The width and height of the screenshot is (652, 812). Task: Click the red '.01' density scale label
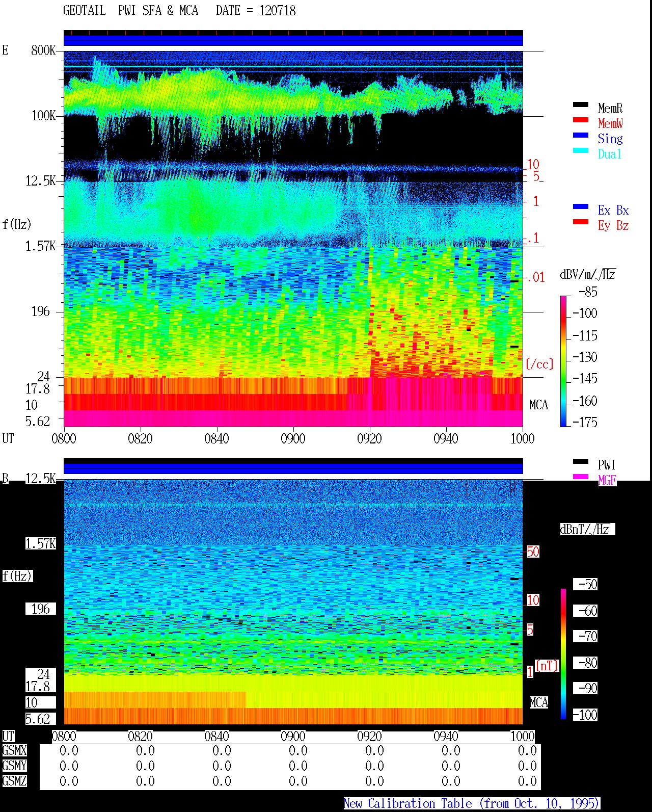pos(535,277)
